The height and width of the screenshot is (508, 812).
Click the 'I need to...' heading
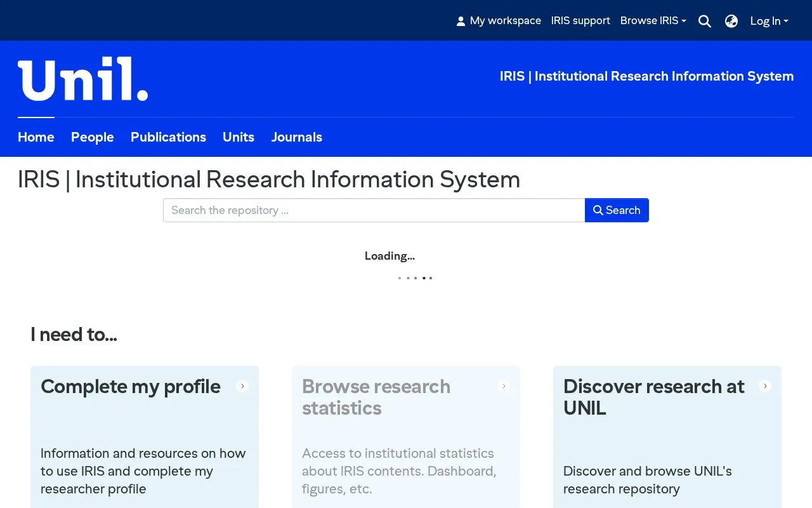[x=74, y=335]
